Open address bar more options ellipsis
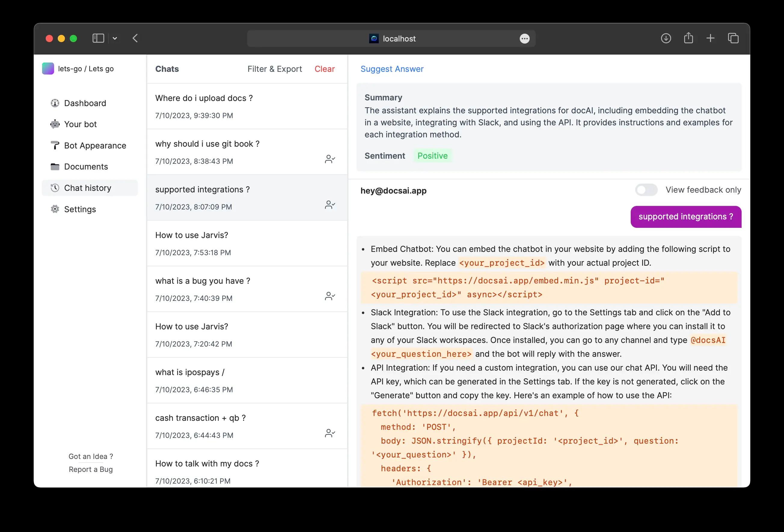The height and width of the screenshot is (532, 784). pos(524,39)
